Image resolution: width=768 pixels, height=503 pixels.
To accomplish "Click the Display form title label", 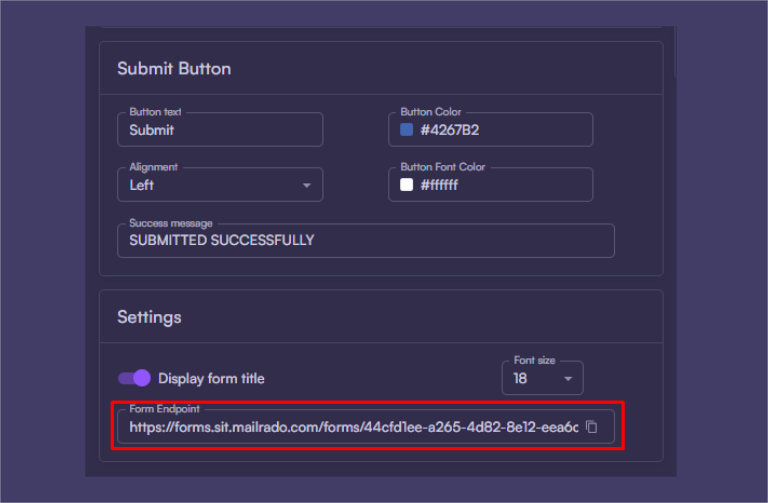I will point(211,379).
